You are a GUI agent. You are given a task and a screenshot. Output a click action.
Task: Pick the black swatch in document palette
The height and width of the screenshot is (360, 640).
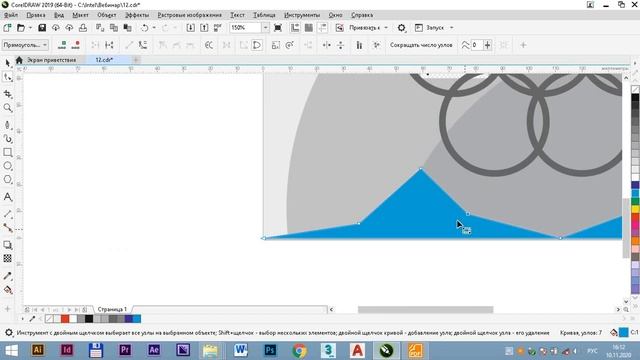pyautogui.click(x=89, y=319)
